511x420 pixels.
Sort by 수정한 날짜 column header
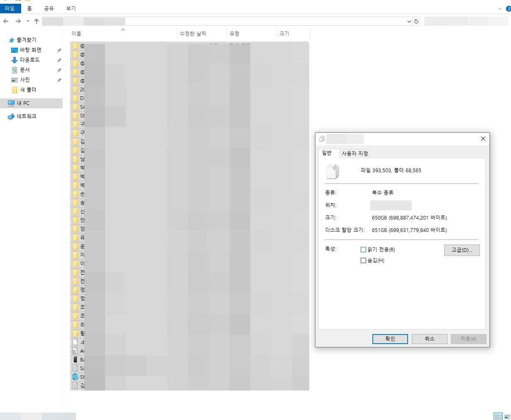[x=202, y=34]
